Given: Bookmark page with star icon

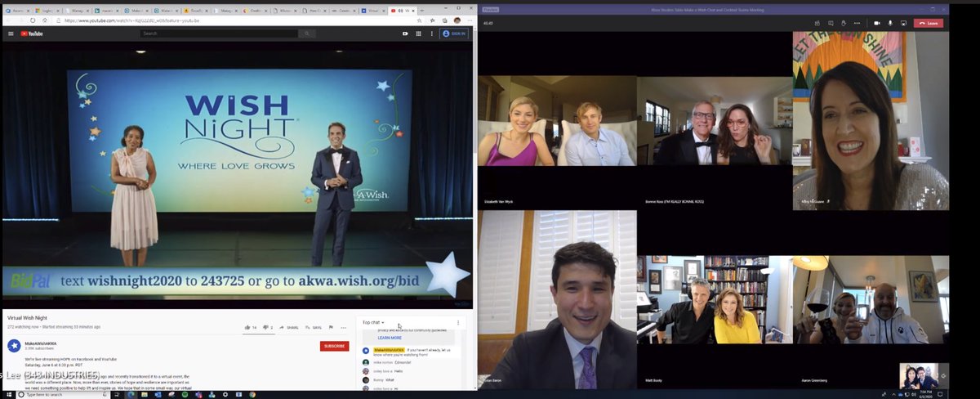Looking at the screenshot, I should pos(419,20).
